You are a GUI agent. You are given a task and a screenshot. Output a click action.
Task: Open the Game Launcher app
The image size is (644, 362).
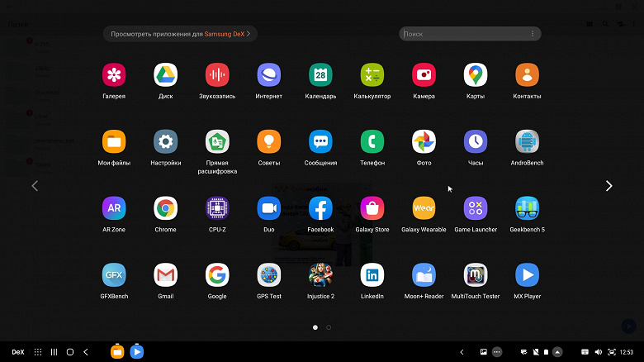476,208
